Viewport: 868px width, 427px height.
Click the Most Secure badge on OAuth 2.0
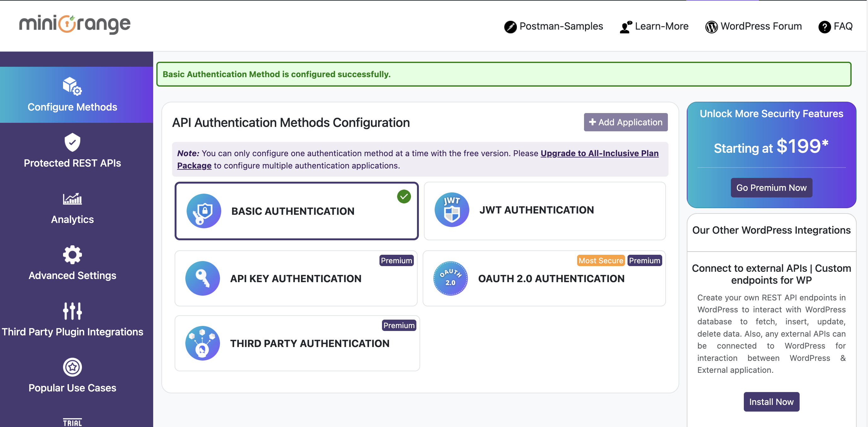[601, 260]
